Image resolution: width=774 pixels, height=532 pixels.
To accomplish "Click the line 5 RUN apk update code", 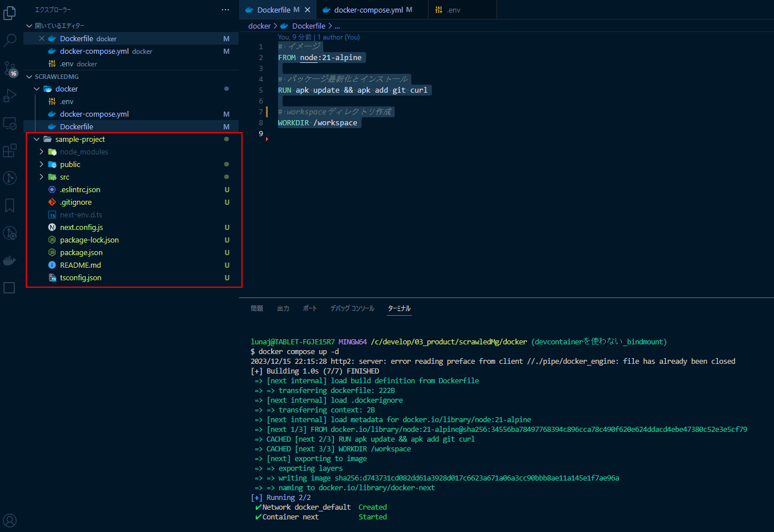I will click(x=353, y=90).
